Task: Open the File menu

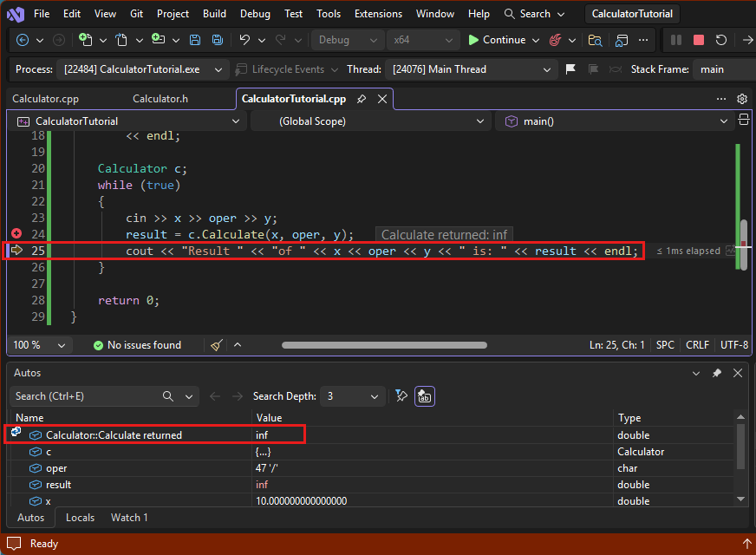Action: (x=42, y=14)
